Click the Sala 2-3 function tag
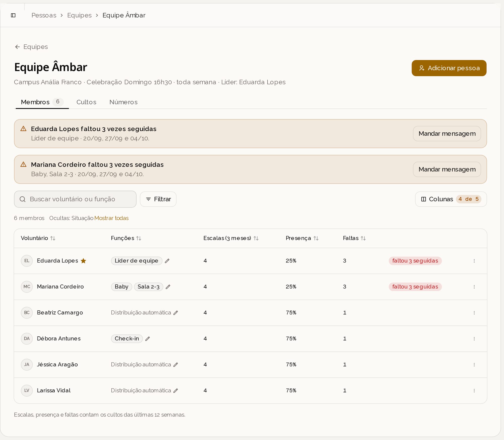The image size is (504, 440). pos(149,287)
